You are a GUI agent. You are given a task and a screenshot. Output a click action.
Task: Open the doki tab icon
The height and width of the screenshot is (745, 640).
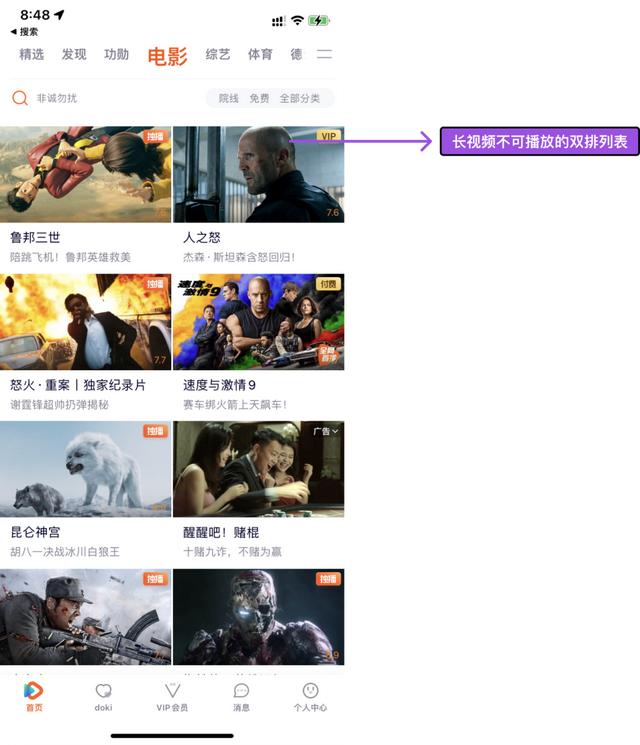click(x=103, y=691)
